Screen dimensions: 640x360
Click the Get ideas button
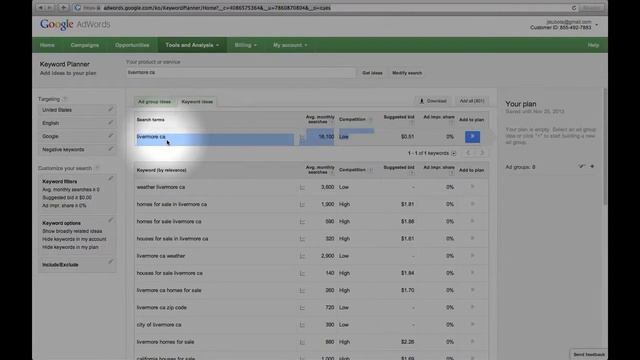tap(372, 73)
